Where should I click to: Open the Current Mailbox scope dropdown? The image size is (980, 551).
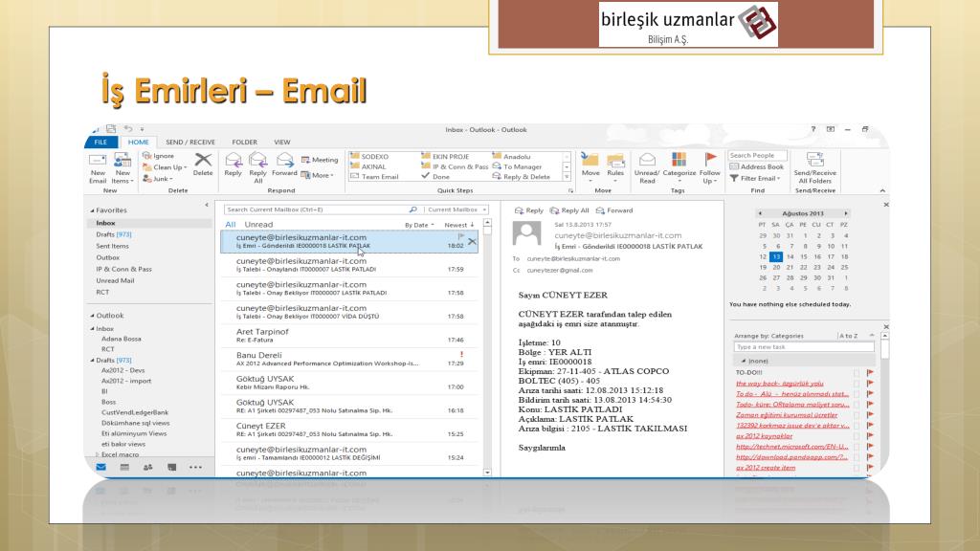coord(457,209)
